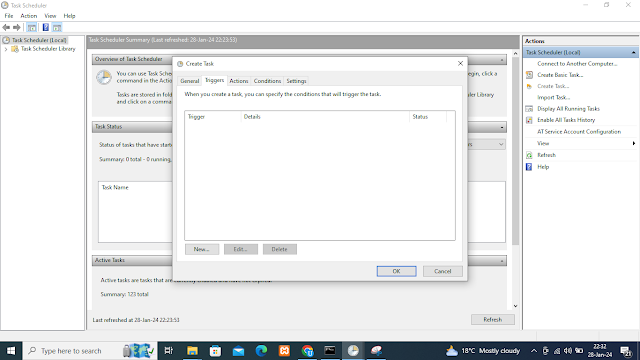Click Delete trigger button
This screenshot has width=640, height=360.
[x=280, y=249]
